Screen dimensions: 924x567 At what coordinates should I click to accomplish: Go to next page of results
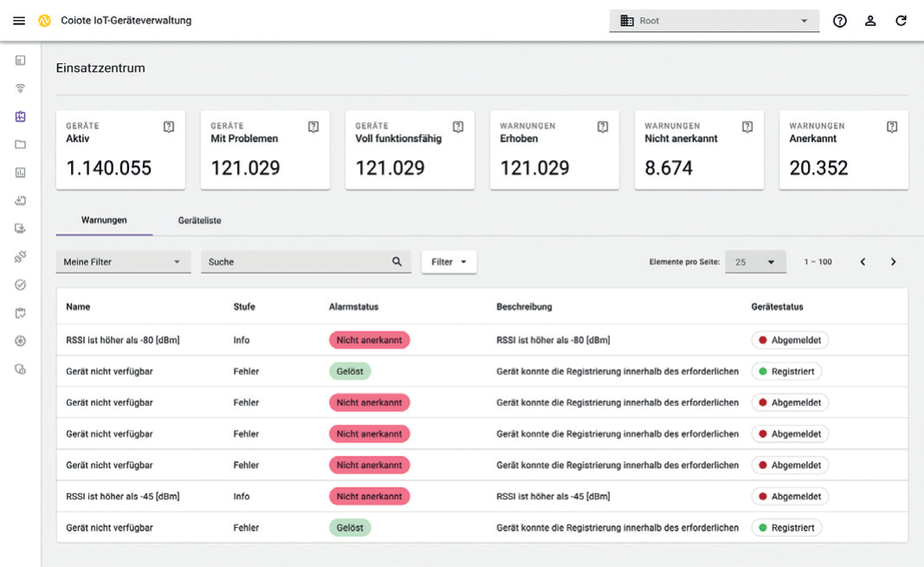coord(894,261)
